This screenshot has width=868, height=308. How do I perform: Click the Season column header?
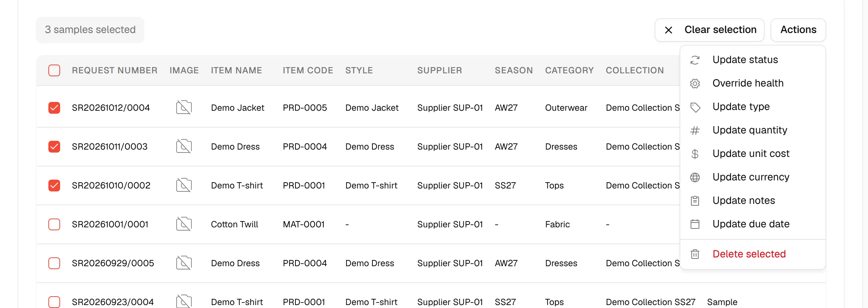514,70
